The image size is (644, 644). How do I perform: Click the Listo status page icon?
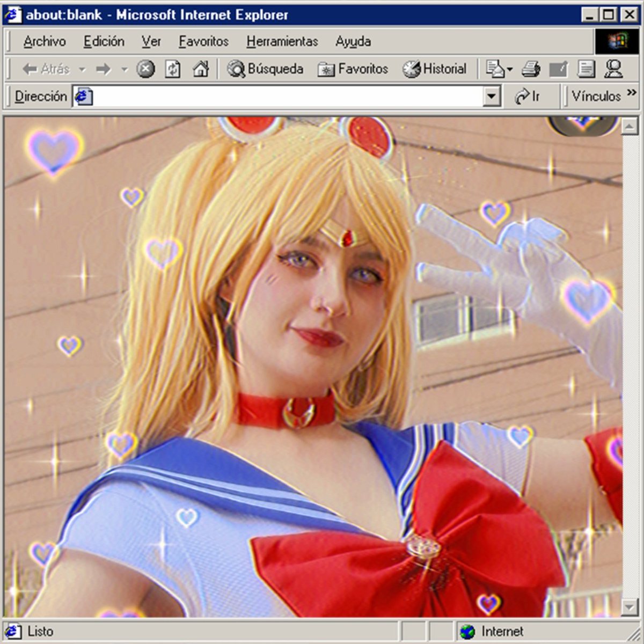13,631
